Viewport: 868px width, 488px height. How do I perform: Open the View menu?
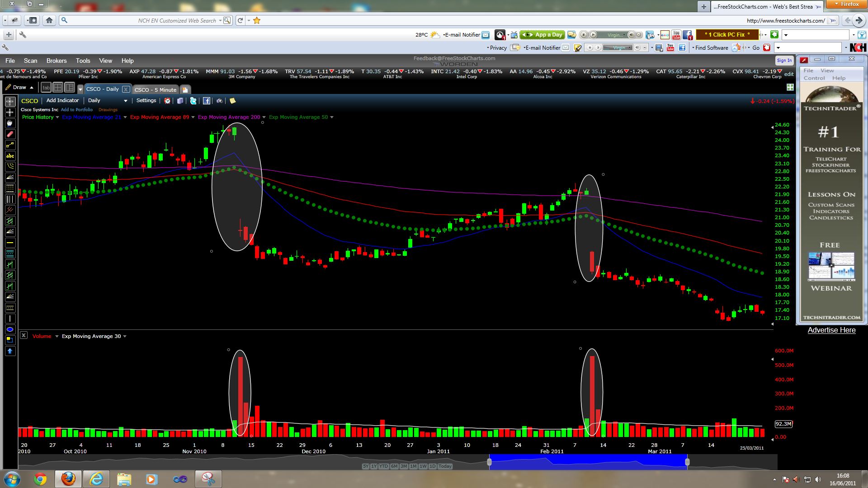(x=105, y=61)
